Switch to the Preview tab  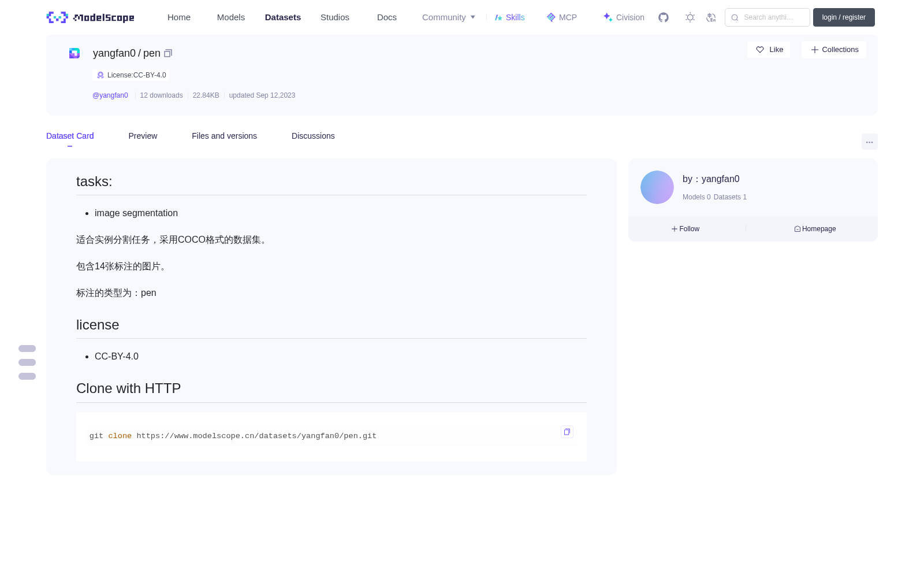[x=143, y=136]
